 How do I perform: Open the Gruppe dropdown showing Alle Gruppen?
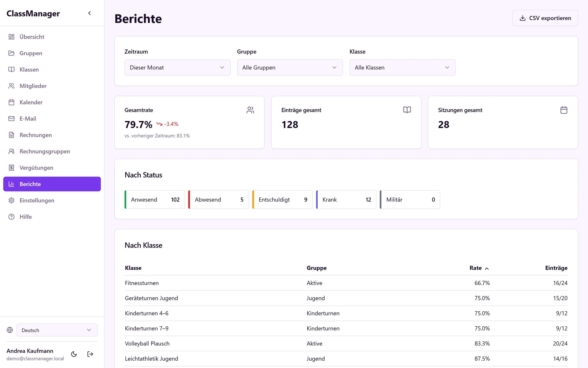[x=290, y=67]
